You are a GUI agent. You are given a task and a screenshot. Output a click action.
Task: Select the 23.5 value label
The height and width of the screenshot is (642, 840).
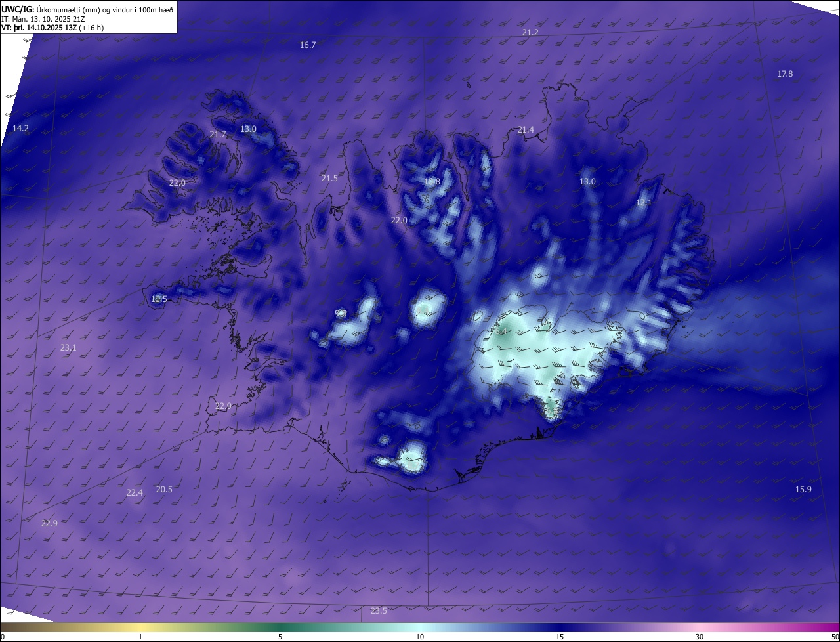click(x=379, y=611)
